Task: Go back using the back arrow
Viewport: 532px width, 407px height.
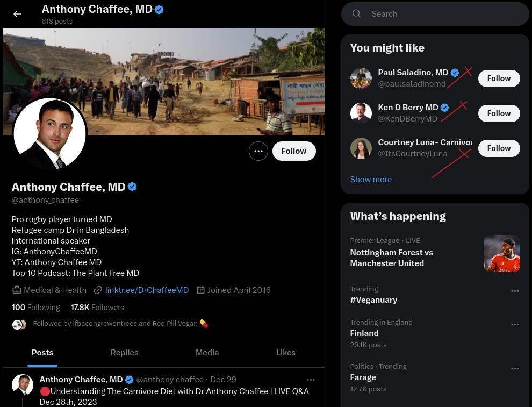Action: pyautogui.click(x=17, y=14)
